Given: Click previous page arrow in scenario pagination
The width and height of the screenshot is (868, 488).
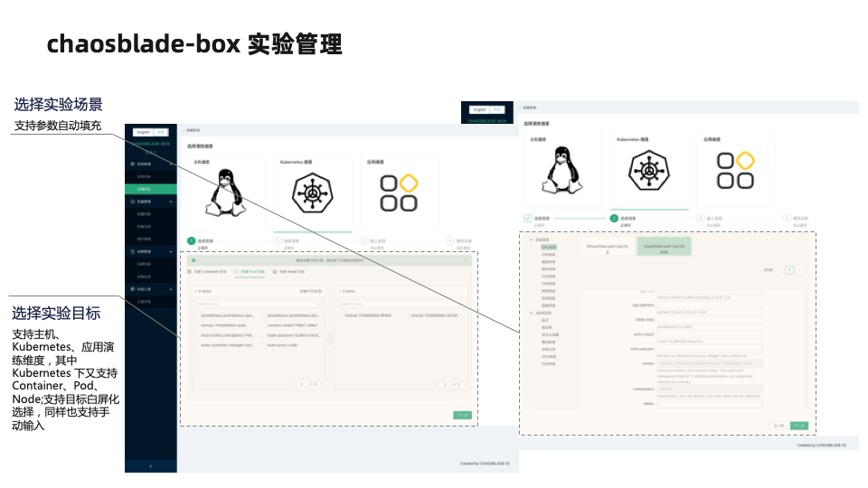Looking at the screenshot, I should tap(779, 270).
